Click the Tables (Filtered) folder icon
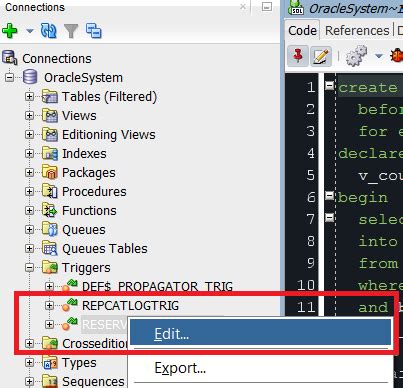 coord(50,96)
